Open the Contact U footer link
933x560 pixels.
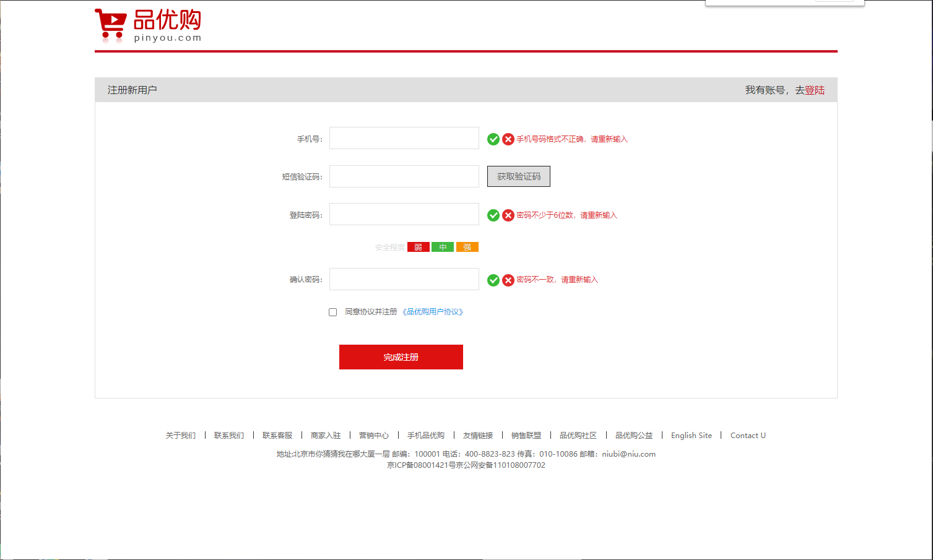[x=748, y=436]
